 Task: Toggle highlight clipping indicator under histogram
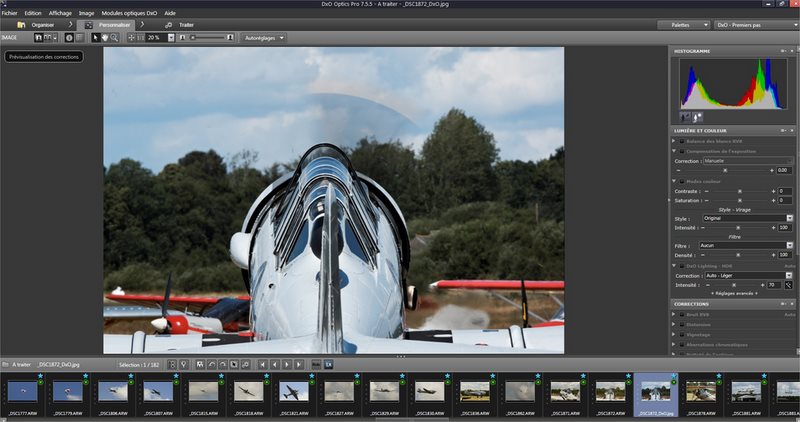[x=697, y=117]
